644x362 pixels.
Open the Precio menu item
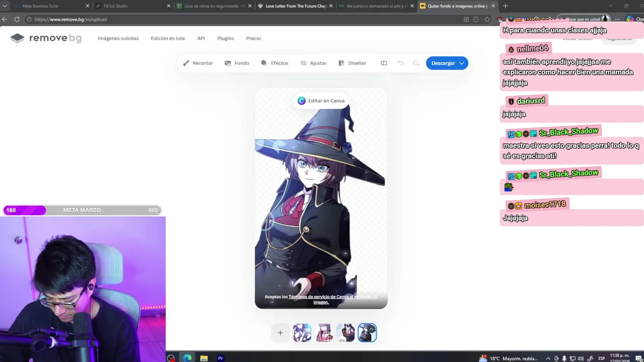coord(254,38)
